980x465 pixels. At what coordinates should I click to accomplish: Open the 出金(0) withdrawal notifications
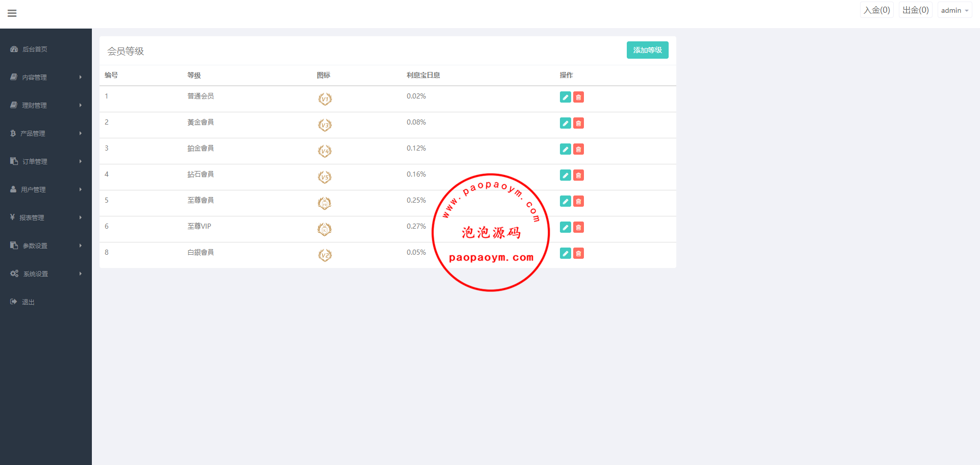click(915, 10)
